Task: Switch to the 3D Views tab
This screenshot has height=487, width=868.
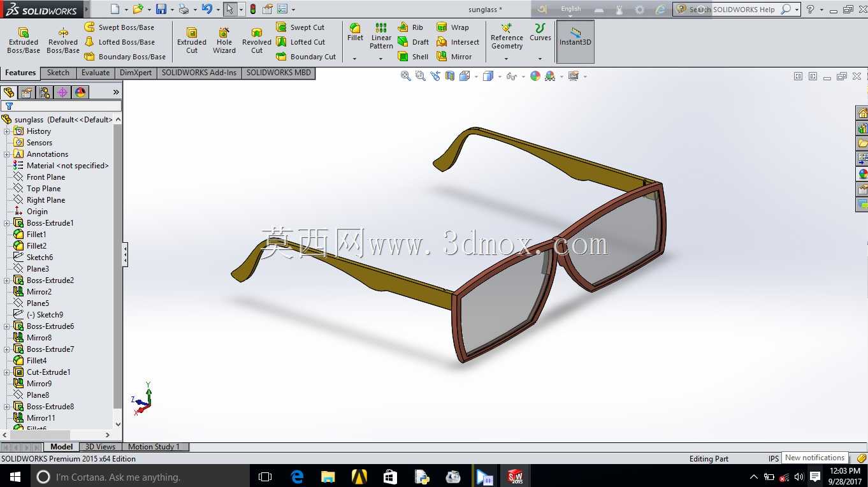Action: (101, 447)
